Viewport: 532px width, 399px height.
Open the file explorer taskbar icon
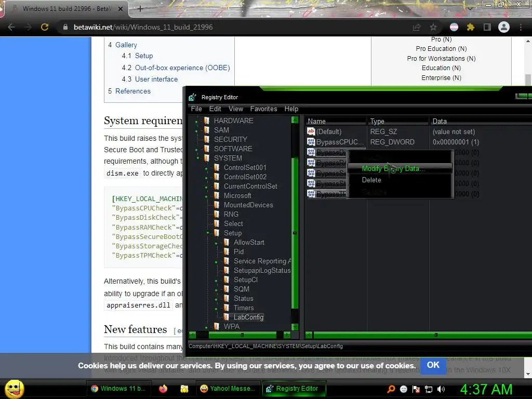coord(184,389)
